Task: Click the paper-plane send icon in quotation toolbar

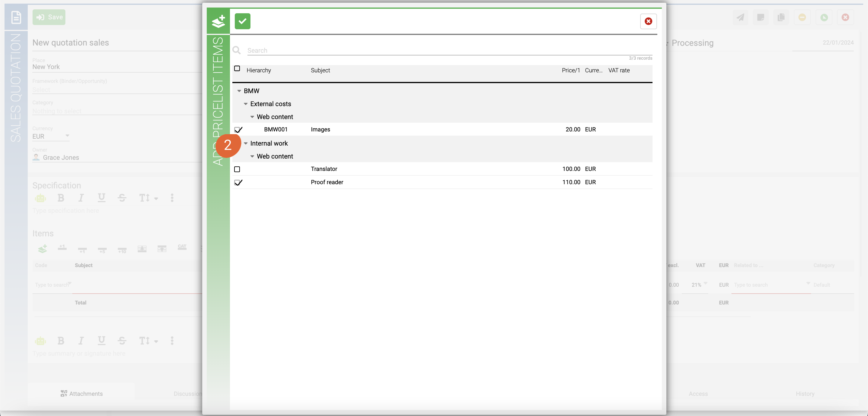Action: tap(740, 17)
